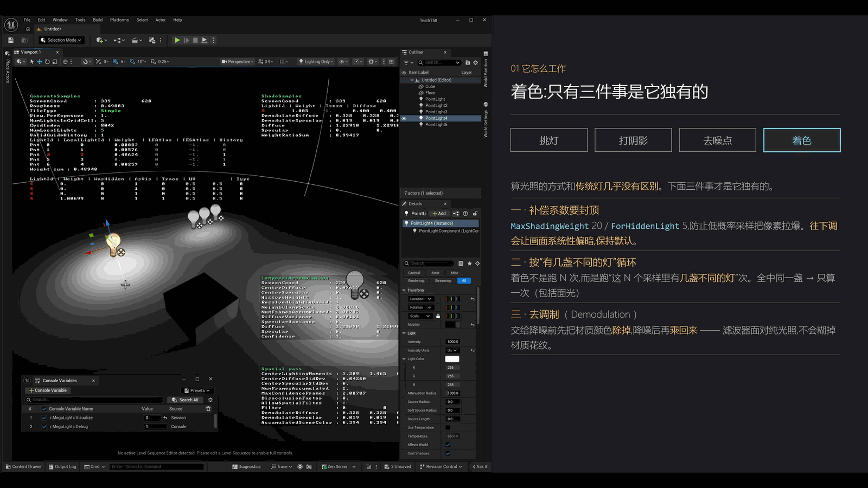
Task: Click the Stop simulation square button
Action: 195,40
